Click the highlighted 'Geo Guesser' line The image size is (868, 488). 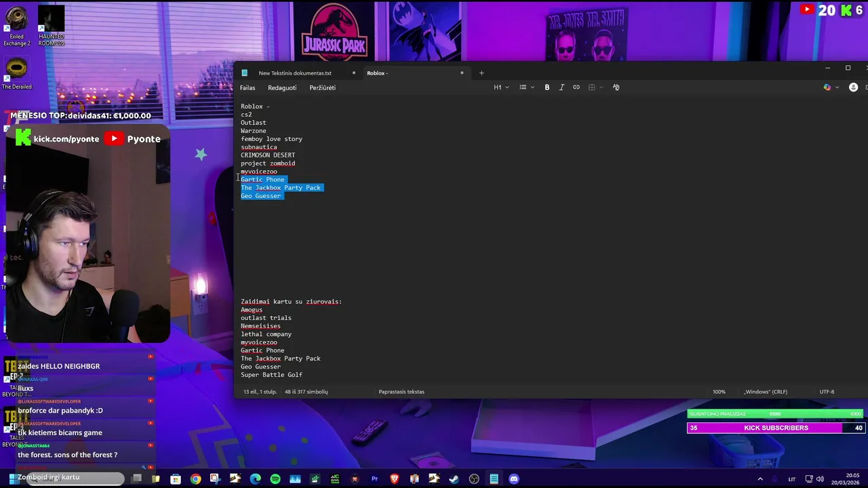coord(260,196)
